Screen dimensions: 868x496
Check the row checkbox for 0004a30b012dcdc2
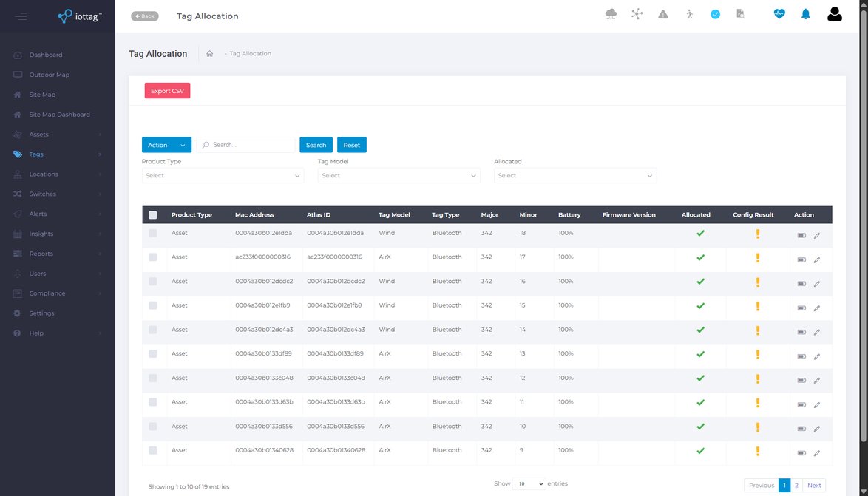[x=153, y=281]
